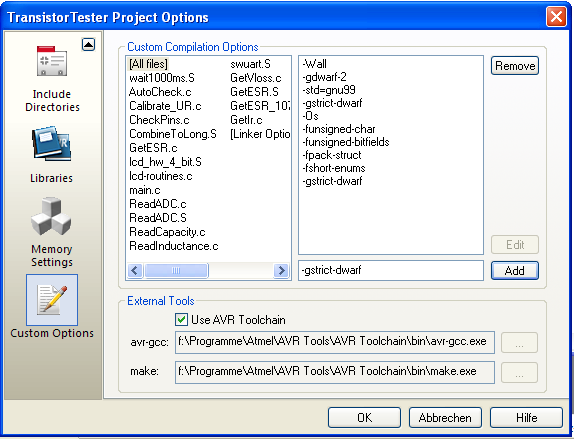
Task: Click the file list right scroll arrow
Action: click(281, 271)
